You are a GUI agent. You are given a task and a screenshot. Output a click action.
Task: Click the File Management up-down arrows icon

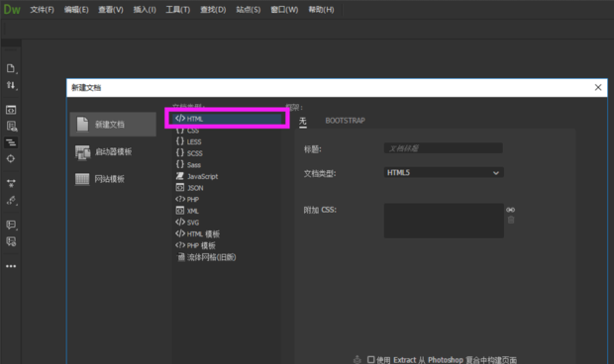[11, 85]
